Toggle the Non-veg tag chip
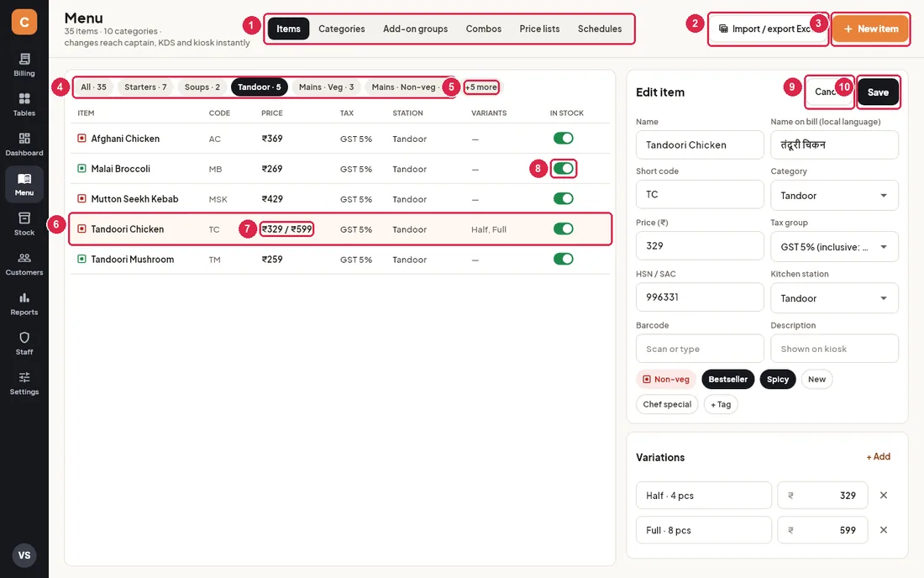The image size is (924, 578). coord(666,380)
